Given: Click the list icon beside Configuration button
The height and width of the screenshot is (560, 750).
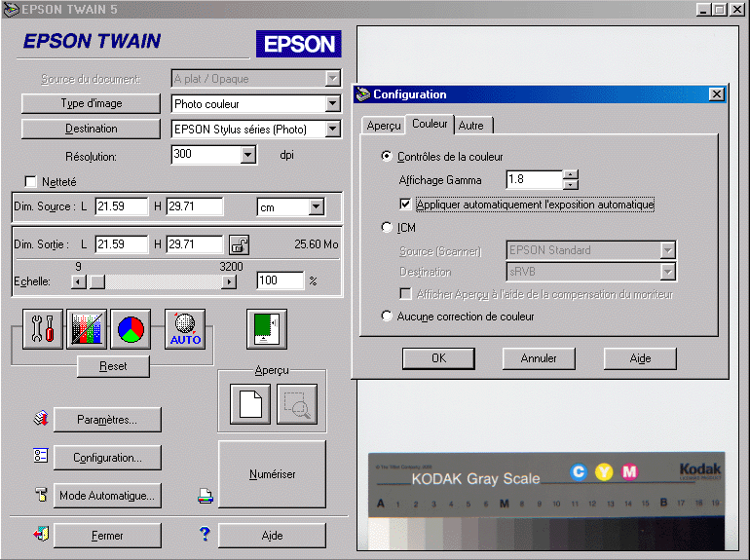Looking at the screenshot, I should point(41,455).
